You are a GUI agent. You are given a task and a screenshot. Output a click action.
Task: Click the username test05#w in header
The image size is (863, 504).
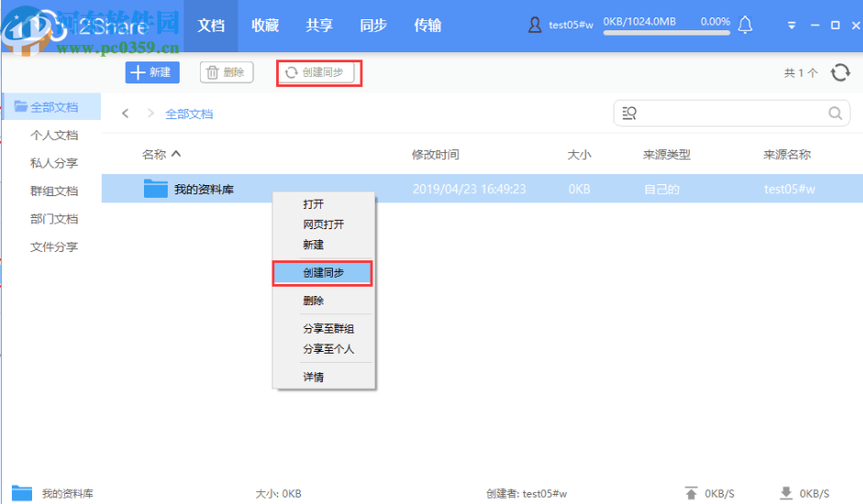click(x=570, y=25)
